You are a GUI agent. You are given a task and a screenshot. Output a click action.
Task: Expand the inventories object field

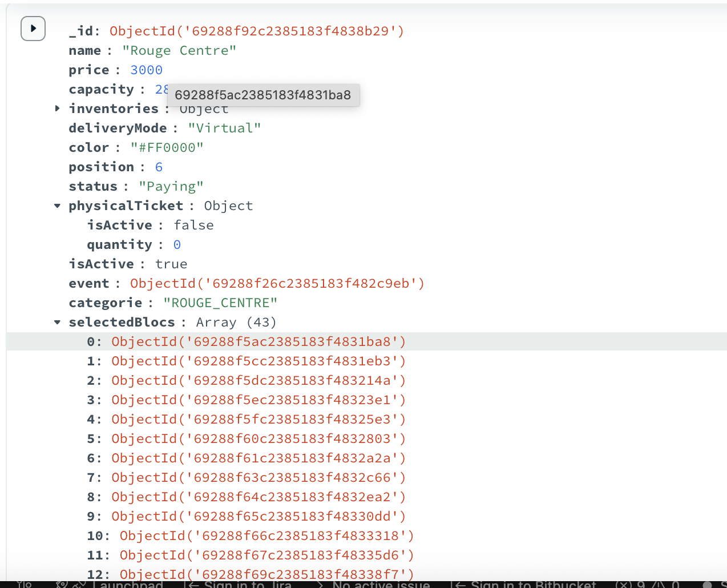click(x=57, y=108)
